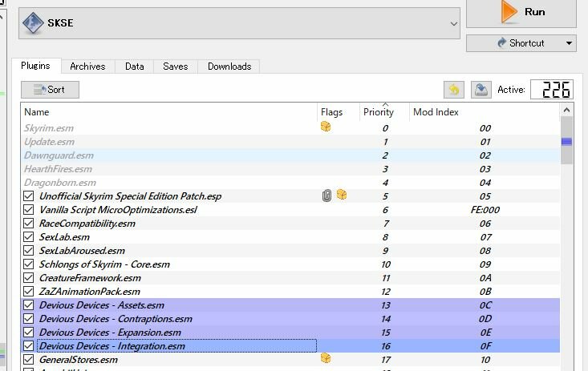This screenshot has height=371, width=588.
Task: Toggle RaceCompatibility.esm checkbox
Action: 29,224
